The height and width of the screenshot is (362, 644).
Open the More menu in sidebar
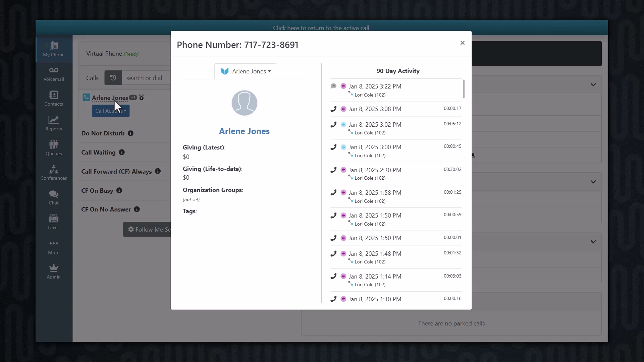point(54,247)
